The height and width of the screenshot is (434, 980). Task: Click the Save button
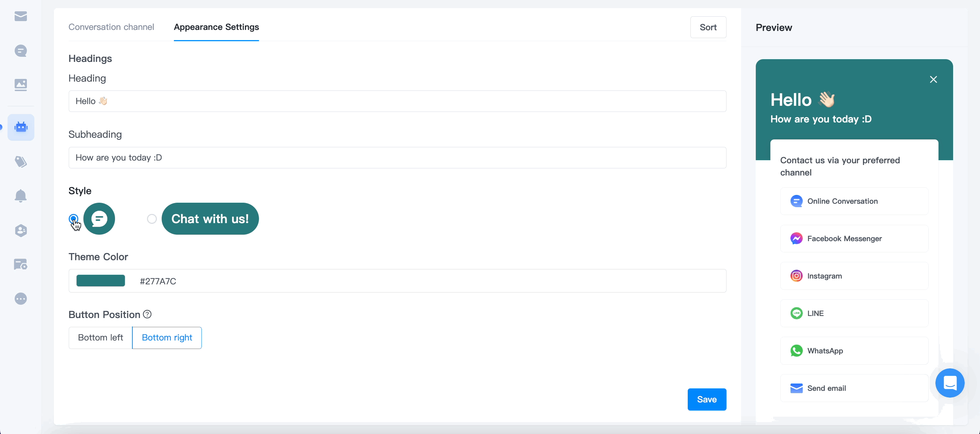pyautogui.click(x=707, y=399)
